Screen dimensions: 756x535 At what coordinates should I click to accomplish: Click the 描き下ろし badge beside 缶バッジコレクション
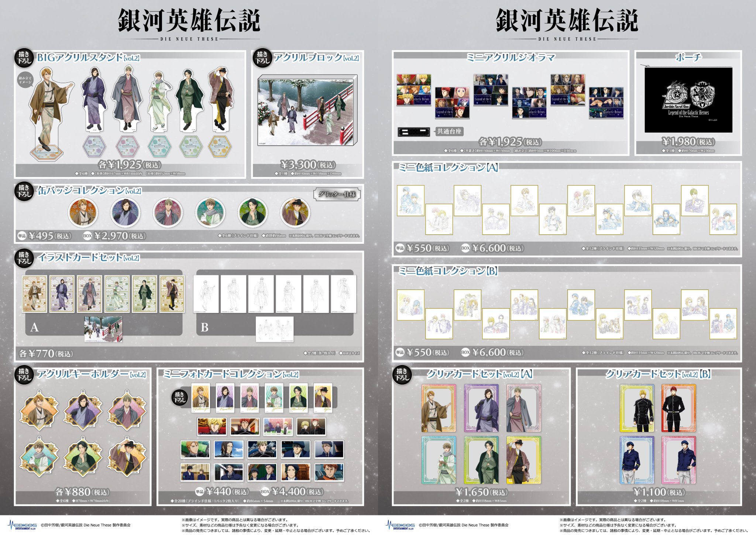pos(24,191)
